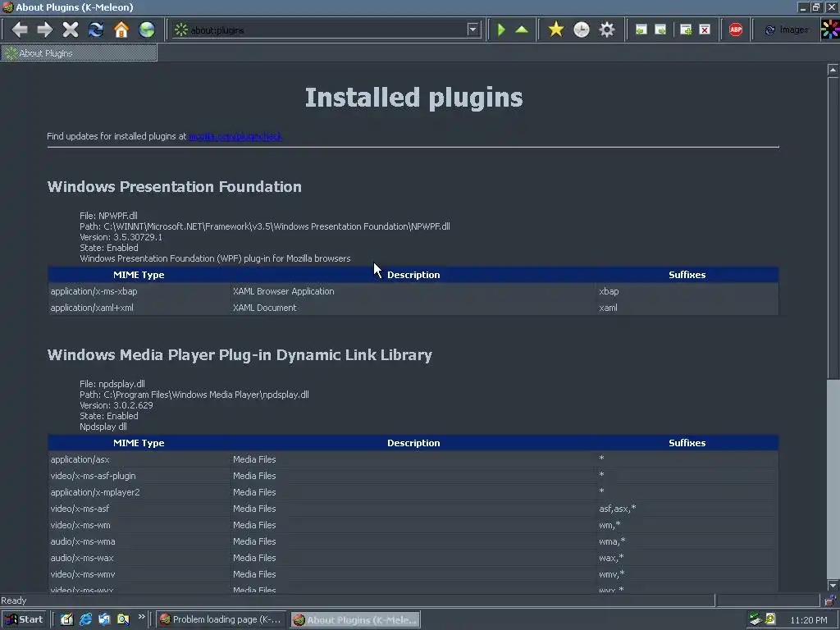The width and height of the screenshot is (840, 630).
Task: Click the File: npdsplay.dll line
Action: click(x=112, y=384)
